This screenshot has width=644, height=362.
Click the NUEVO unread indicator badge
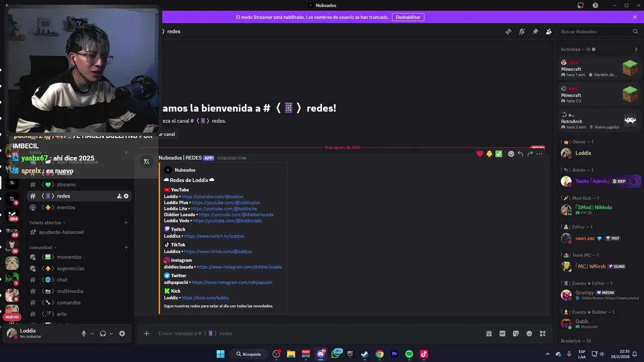[x=12, y=317]
